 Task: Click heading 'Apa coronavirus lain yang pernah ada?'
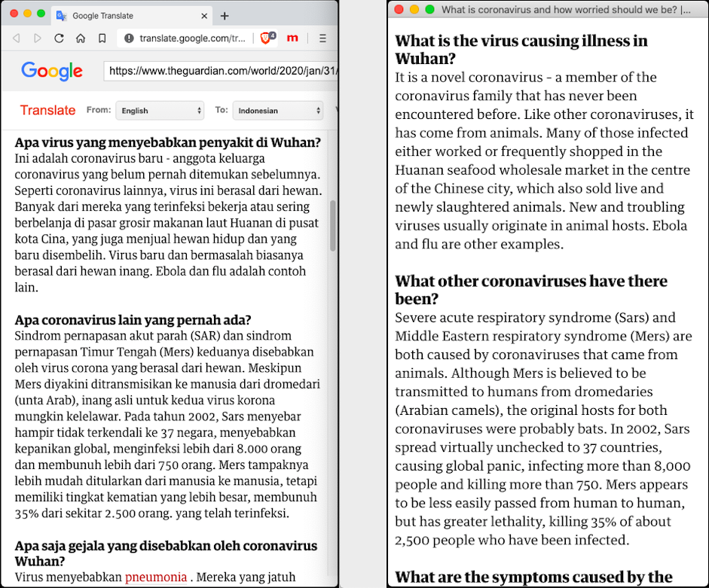pos(133,320)
